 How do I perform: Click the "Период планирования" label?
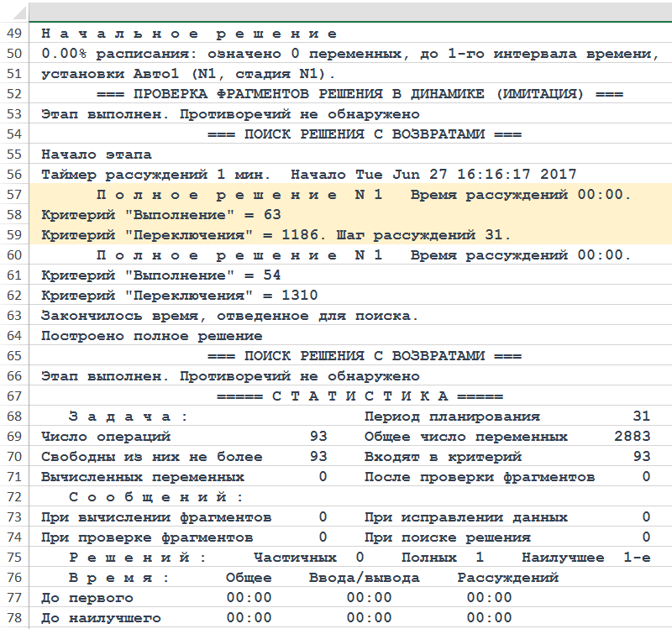[x=452, y=417]
